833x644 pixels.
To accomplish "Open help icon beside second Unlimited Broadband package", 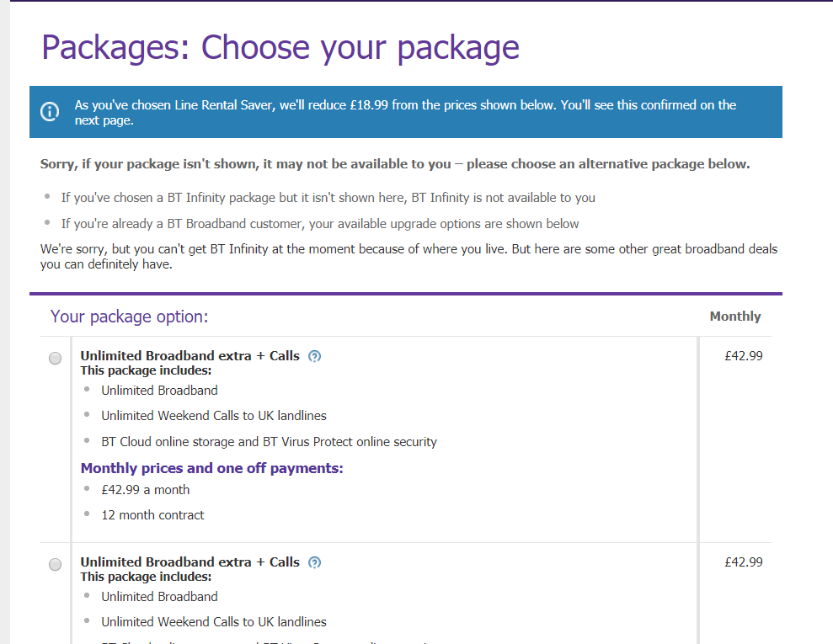I will 315,562.
